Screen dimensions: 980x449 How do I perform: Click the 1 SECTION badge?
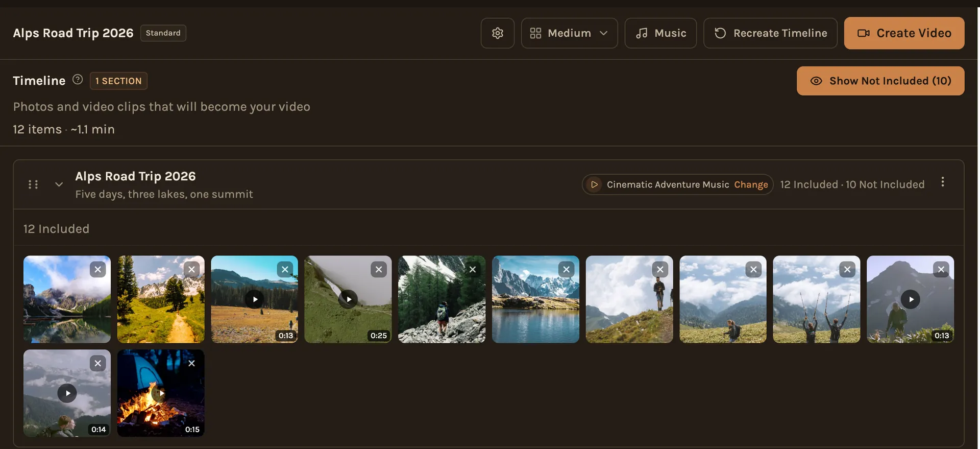(x=118, y=81)
